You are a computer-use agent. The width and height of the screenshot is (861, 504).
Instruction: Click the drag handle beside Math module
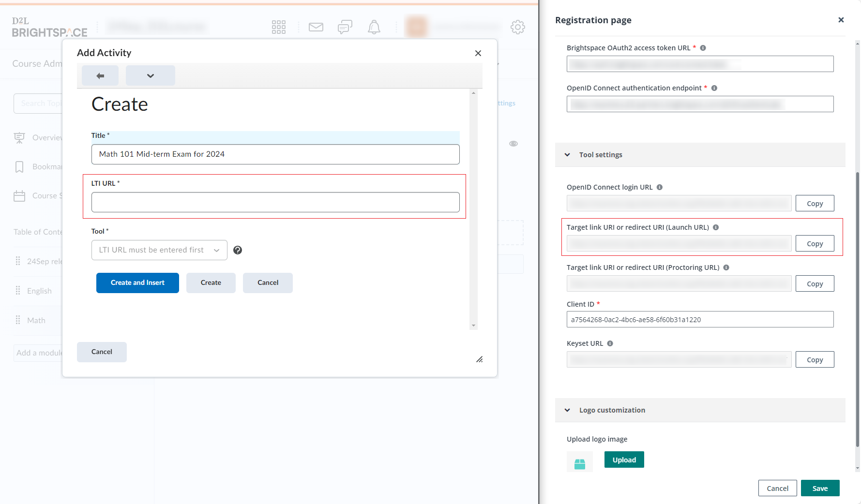pos(18,320)
